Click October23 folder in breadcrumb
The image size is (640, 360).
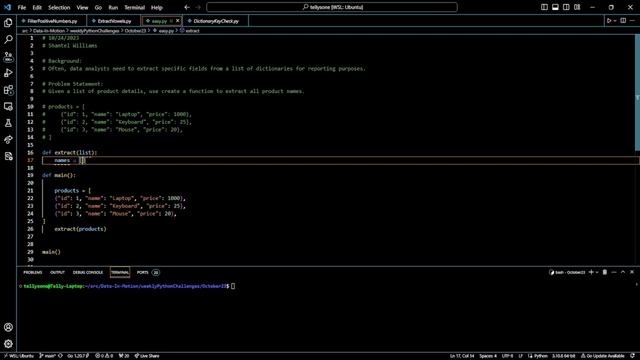[135, 31]
